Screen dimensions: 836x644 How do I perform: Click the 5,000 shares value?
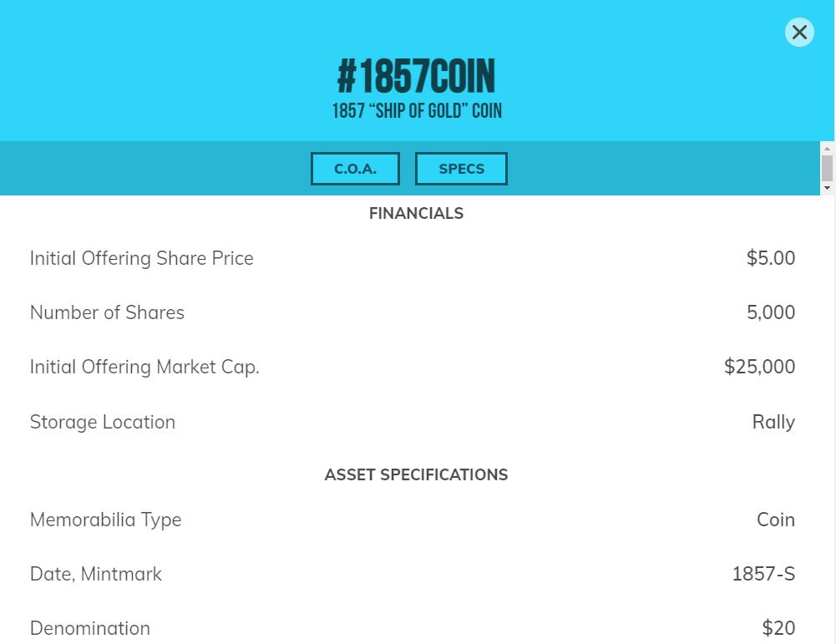770,313
